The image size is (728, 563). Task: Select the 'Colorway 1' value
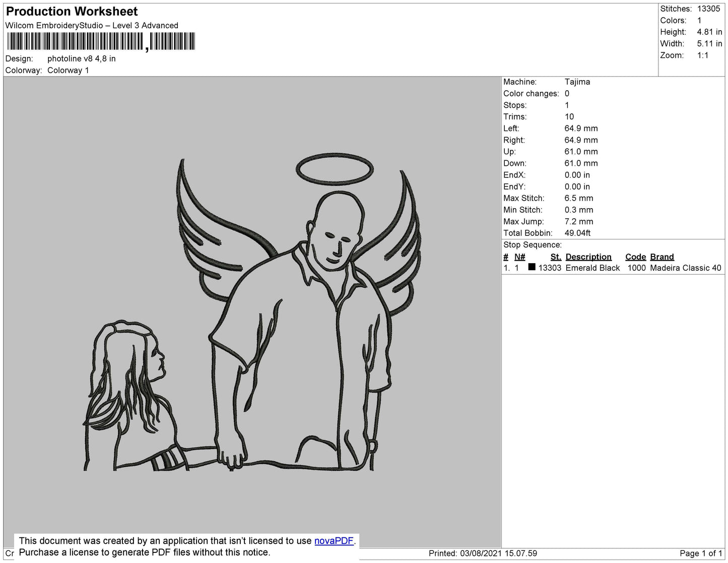point(68,70)
